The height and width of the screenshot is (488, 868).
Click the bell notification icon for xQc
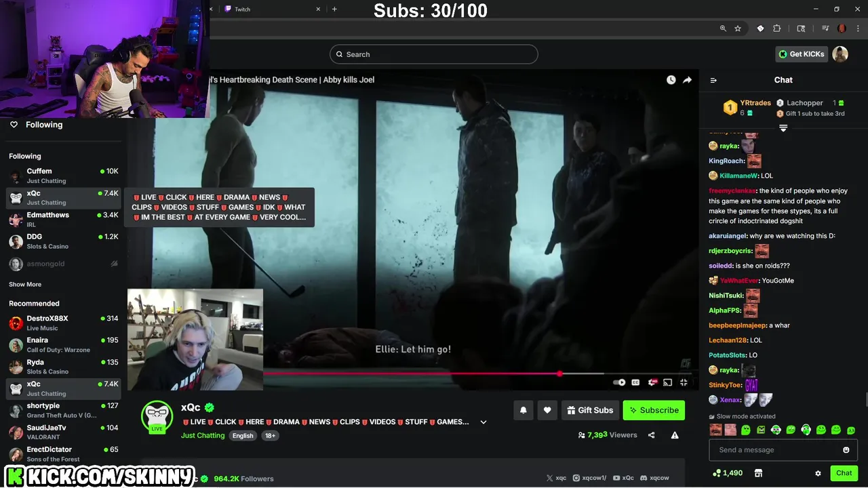[524, 410]
